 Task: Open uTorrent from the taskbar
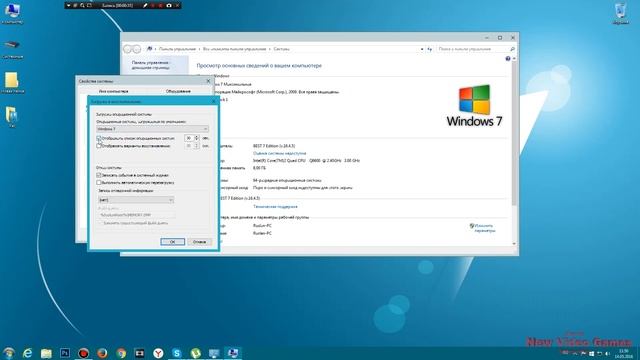196,353
